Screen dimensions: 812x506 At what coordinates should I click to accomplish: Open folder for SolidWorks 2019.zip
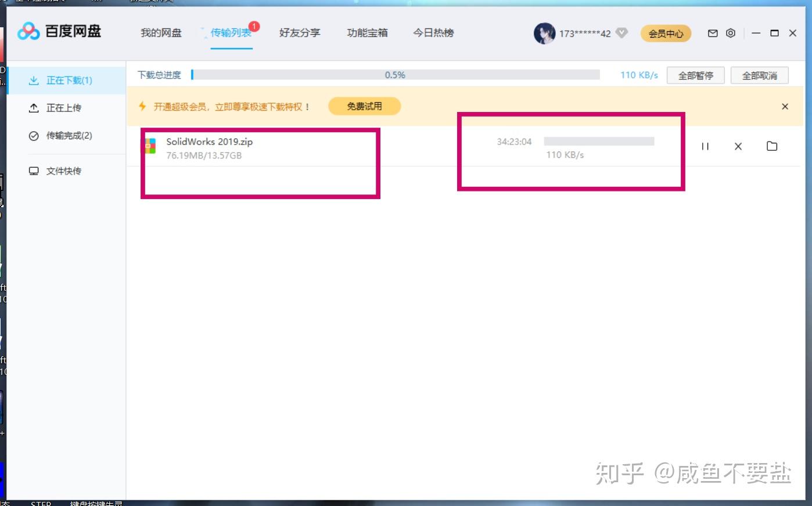pyautogui.click(x=772, y=146)
